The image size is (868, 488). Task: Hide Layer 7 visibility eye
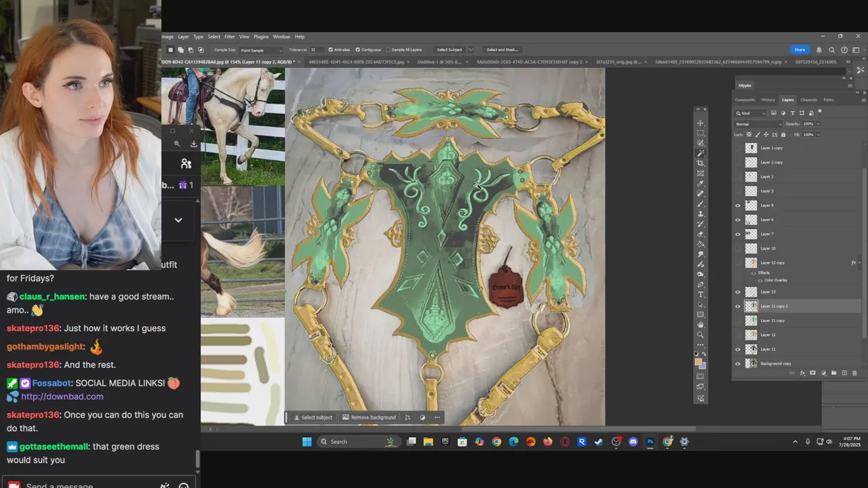coord(738,234)
